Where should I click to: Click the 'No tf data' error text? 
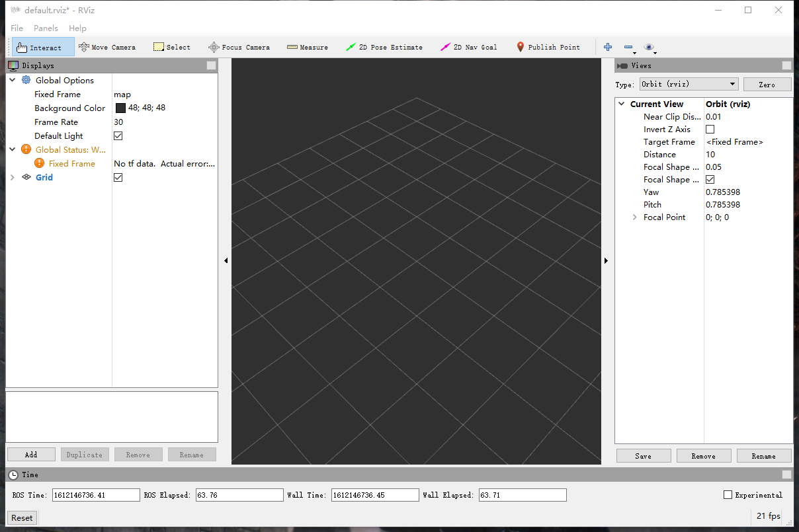click(165, 163)
